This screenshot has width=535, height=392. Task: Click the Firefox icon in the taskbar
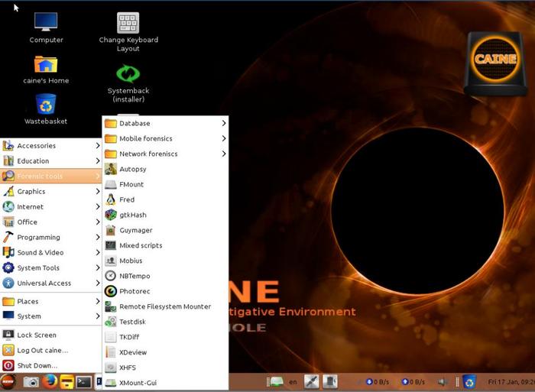coord(50,381)
